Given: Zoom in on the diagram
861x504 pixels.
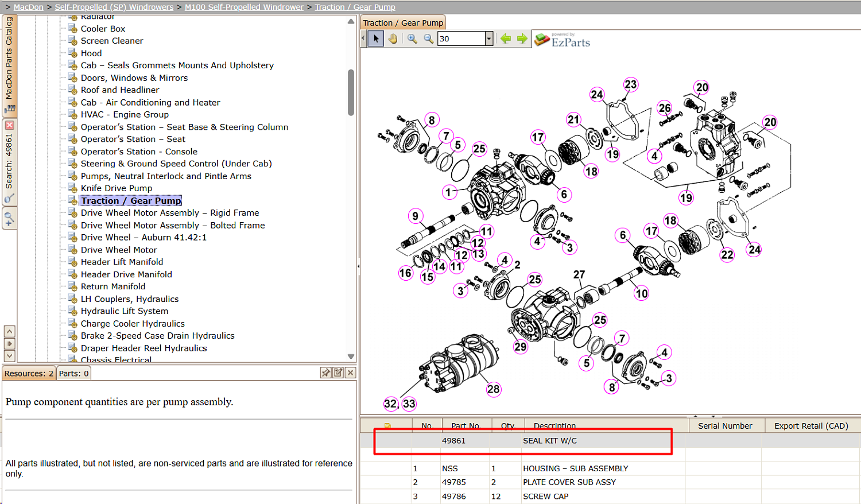Looking at the screenshot, I should coord(412,38).
